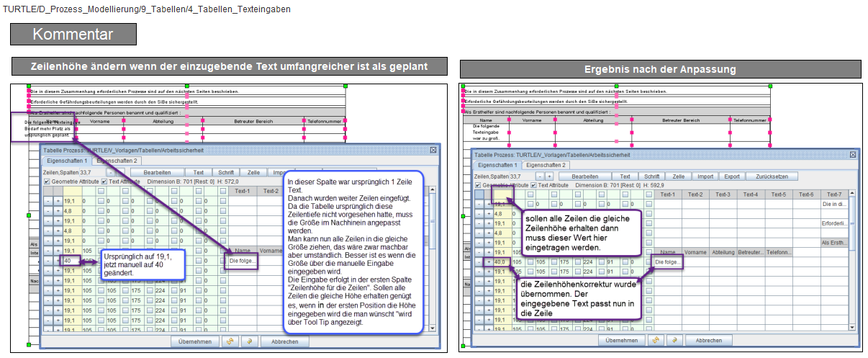
Task: Close the right Tabelle Prozess dialog
Action: click(x=852, y=155)
